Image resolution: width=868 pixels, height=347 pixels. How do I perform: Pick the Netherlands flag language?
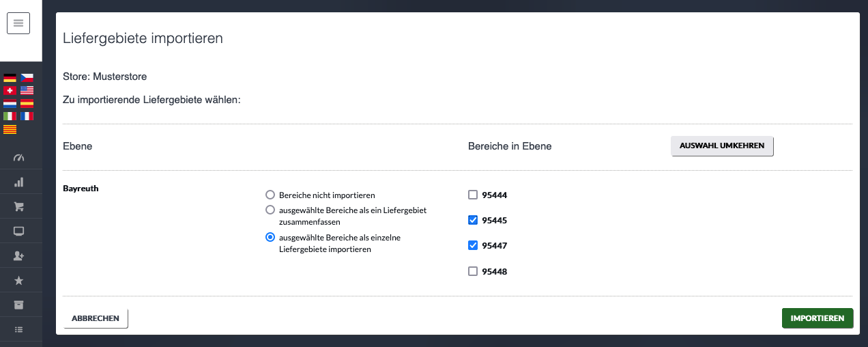[x=10, y=104]
